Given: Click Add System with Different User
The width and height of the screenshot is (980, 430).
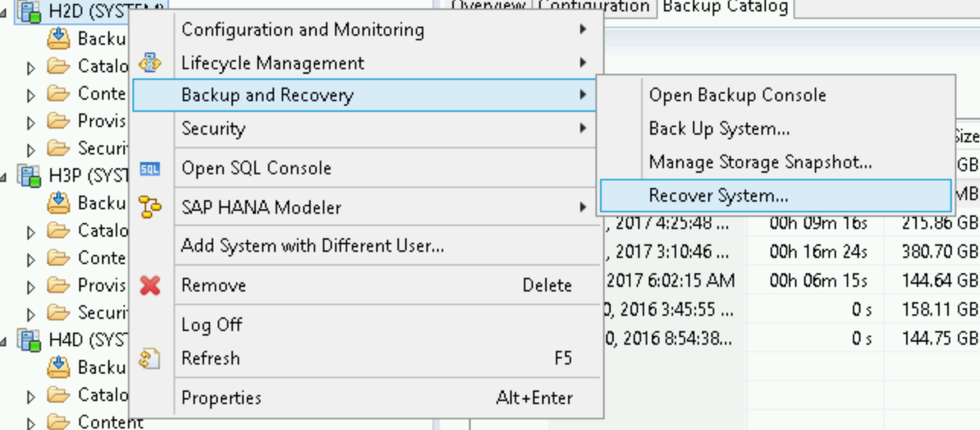Looking at the screenshot, I should pos(312,246).
